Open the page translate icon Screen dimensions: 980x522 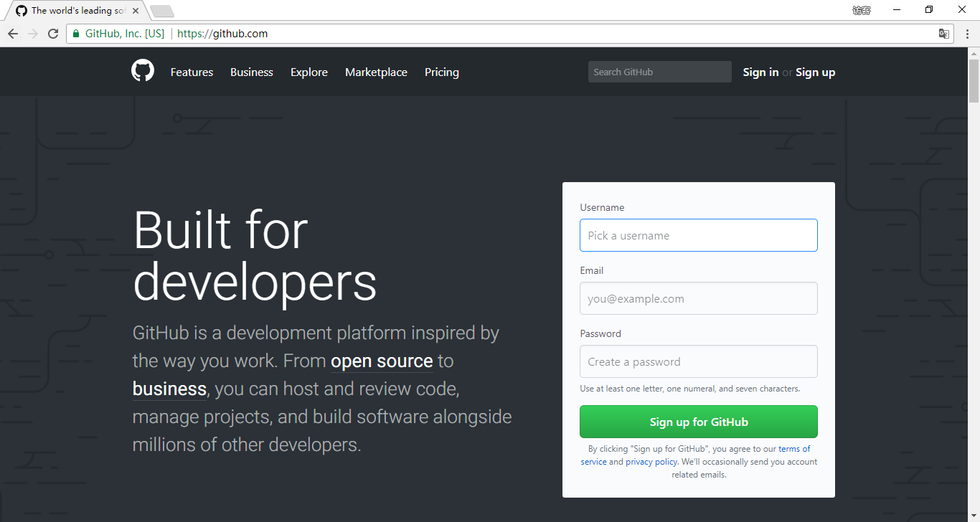(943, 34)
